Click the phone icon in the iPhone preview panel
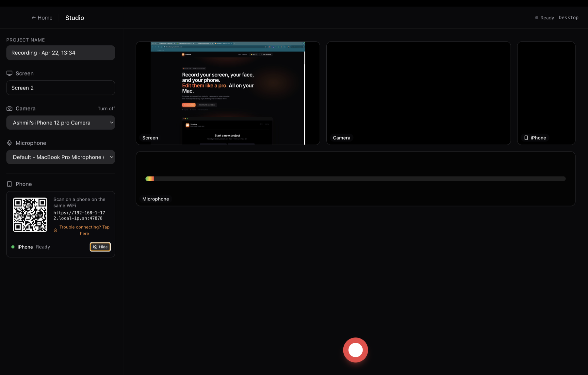Screen dimensions: 588x375 pos(526,138)
